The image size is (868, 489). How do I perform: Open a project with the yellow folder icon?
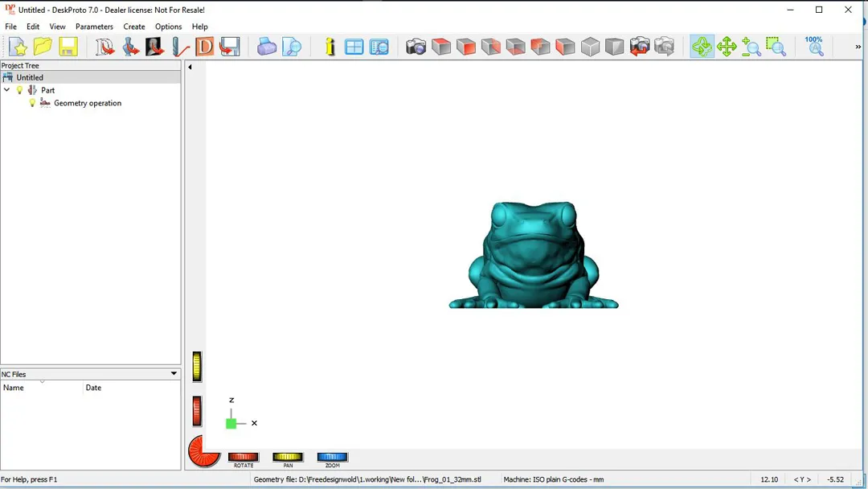(x=43, y=47)
